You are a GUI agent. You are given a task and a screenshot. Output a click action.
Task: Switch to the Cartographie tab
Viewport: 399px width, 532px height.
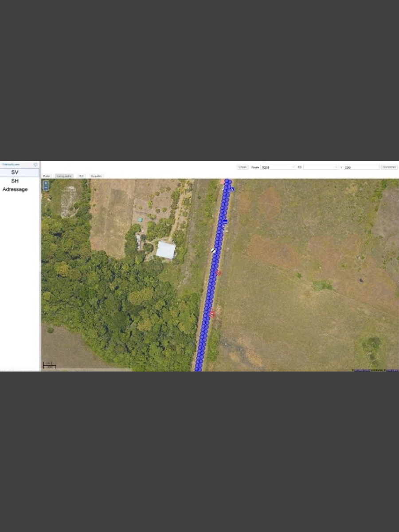tap(64, 176)
